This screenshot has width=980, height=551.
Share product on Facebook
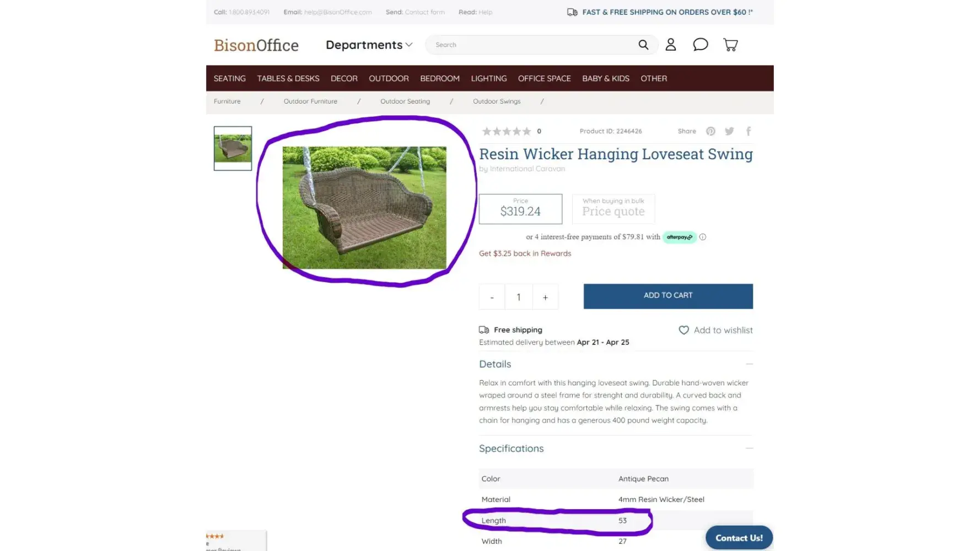click(x=749, y=131)
